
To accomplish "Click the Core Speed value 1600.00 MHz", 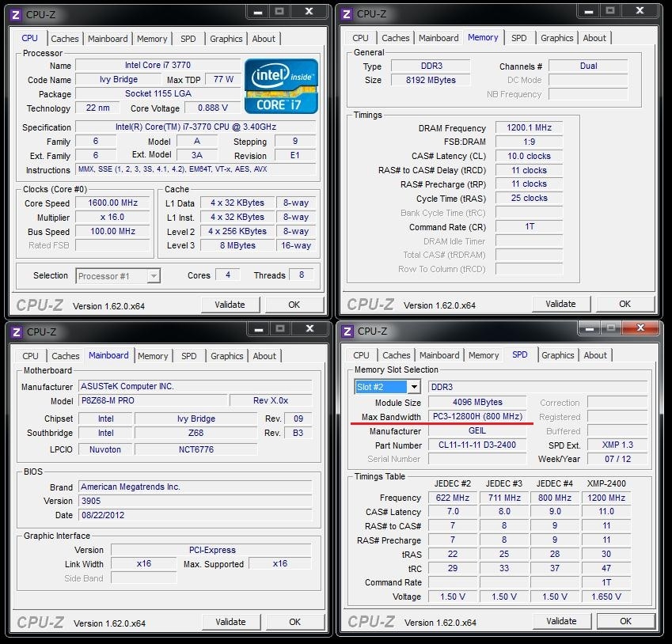I will pos(112,203).
